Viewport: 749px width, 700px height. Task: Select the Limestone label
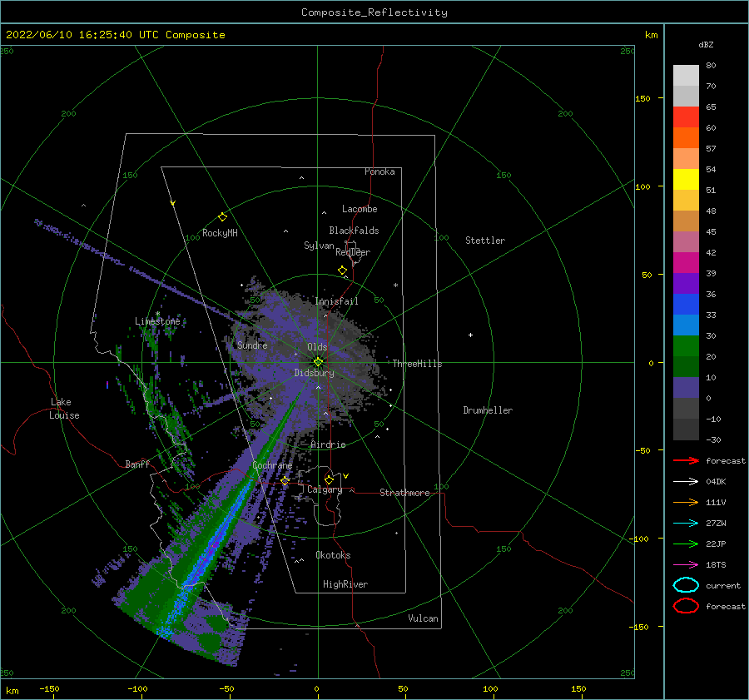[x=157, y=321]
